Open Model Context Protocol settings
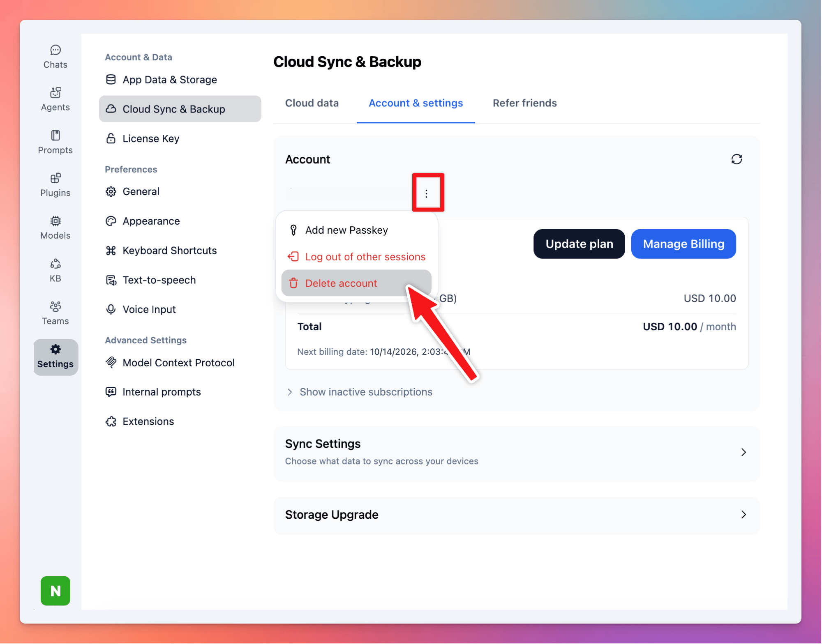The image size is (822, 644). coord(180,363)
